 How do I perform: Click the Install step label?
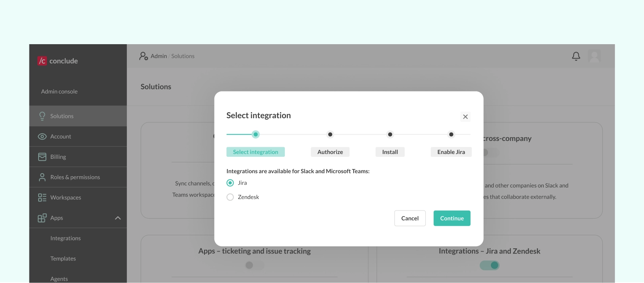tap(390, 152)
